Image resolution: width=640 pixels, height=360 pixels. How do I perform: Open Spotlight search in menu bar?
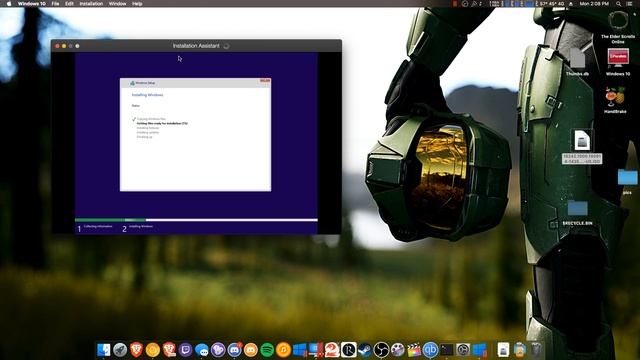click(619, 4)
